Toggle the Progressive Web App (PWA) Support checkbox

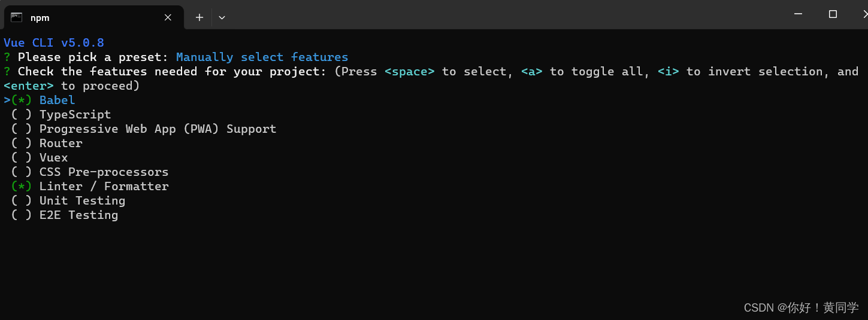(x=22, y=129)
